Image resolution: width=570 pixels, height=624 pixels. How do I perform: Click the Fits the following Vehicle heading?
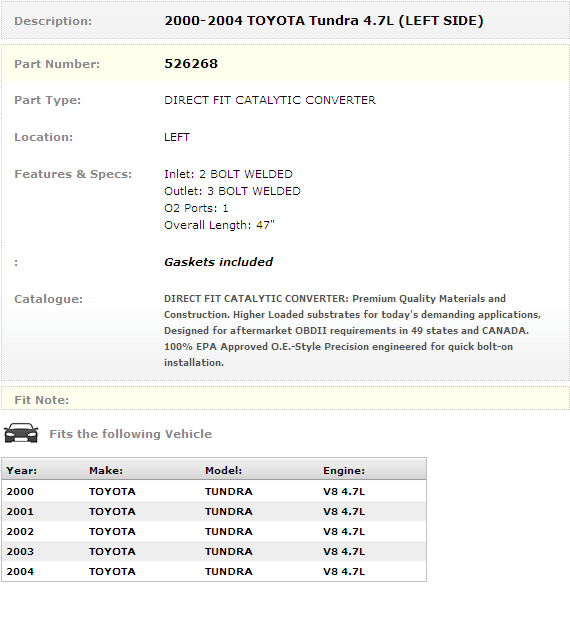131,434
